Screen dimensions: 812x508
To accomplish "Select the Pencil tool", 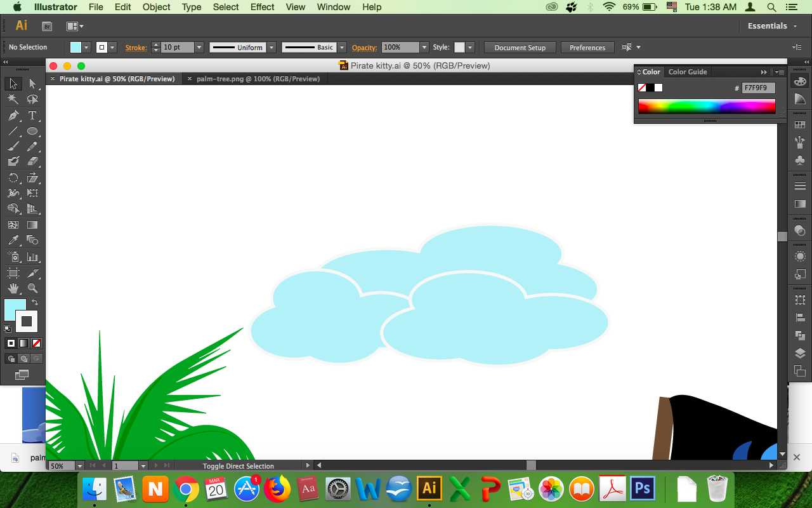I will coord(32,147).
